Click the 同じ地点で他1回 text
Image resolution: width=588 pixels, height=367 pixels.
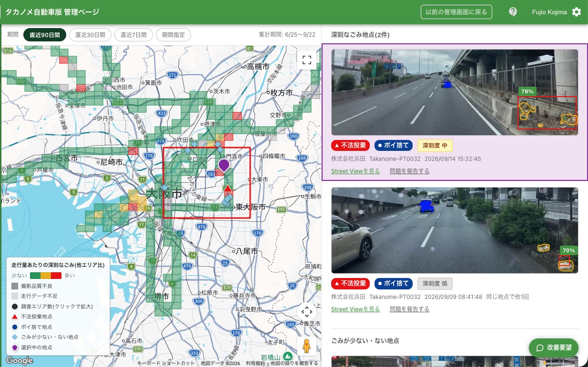pos(507,297)
